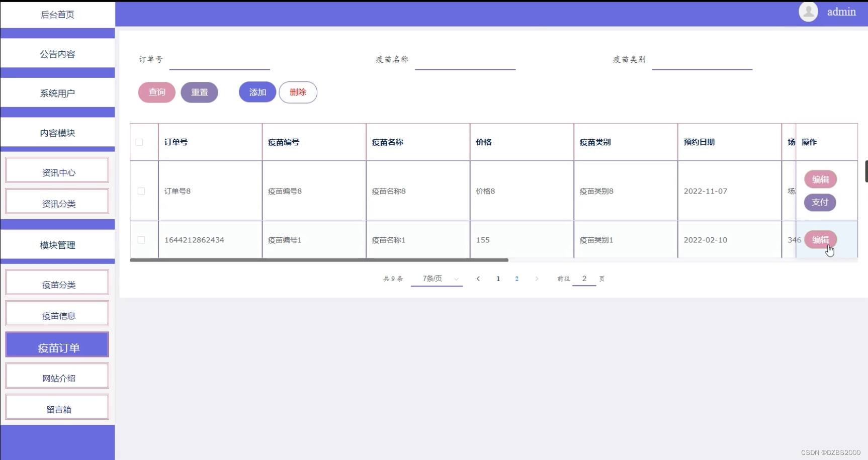The width and height of the screenshot is (868, 460).
Task: Open 后台首页 in the sidebar
Action: point(57,15)
